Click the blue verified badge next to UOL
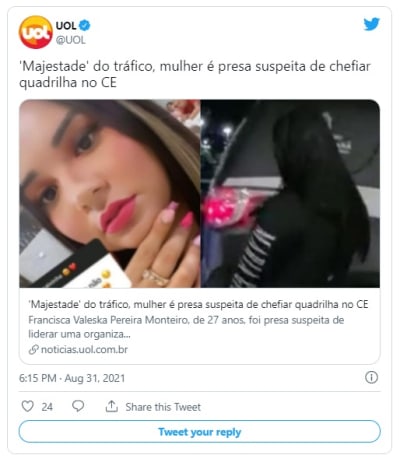Image resolution: width=400 pixels, height=462 pixels. (85, 25)
